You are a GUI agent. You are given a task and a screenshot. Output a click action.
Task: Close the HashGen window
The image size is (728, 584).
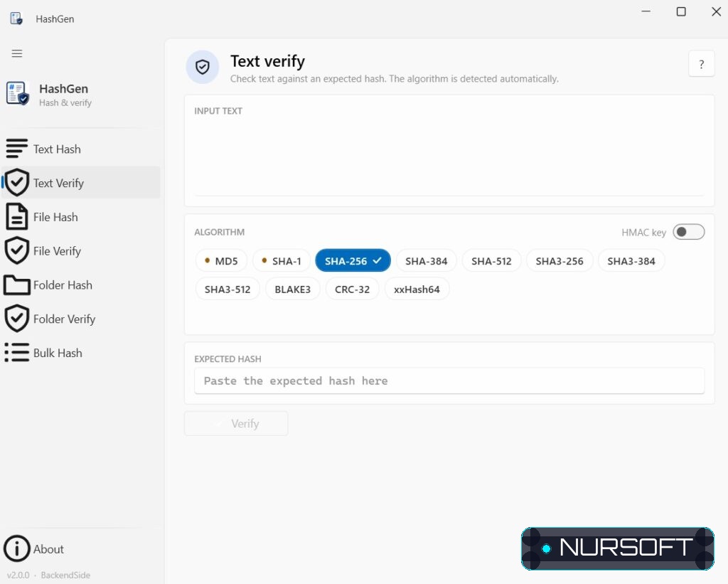click(716, 11)
